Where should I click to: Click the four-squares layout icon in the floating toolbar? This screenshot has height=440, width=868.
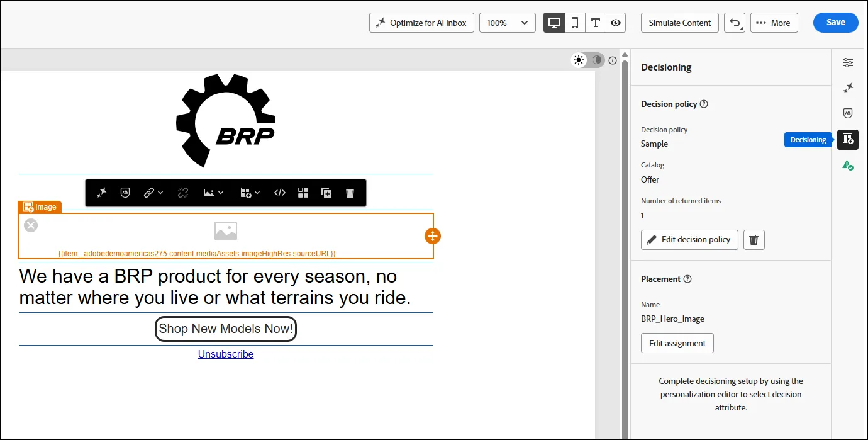pos(303,193)
